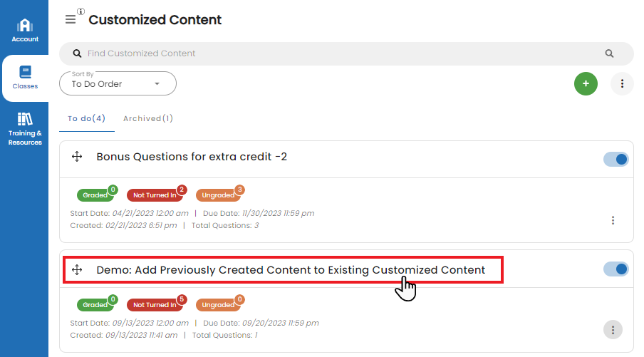Open options menu for Bonus Questions card
This screenshot has width=644, height=357.
point(613,220)
